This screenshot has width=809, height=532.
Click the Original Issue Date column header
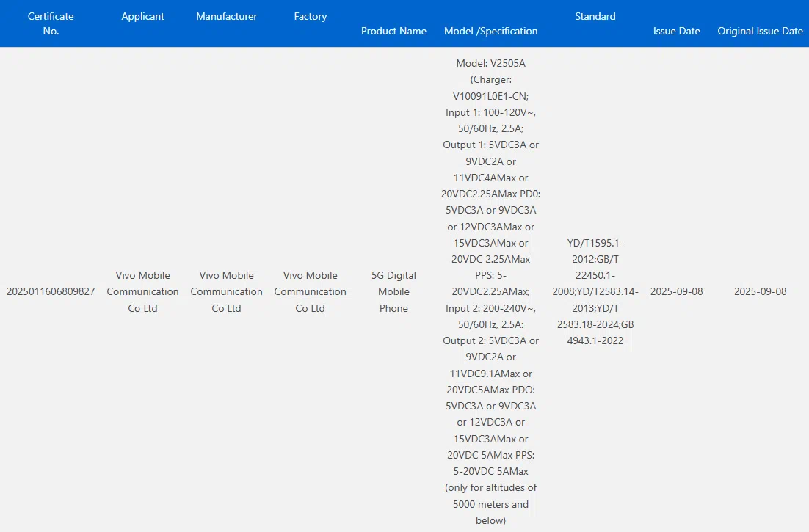(x=760, y=31)
